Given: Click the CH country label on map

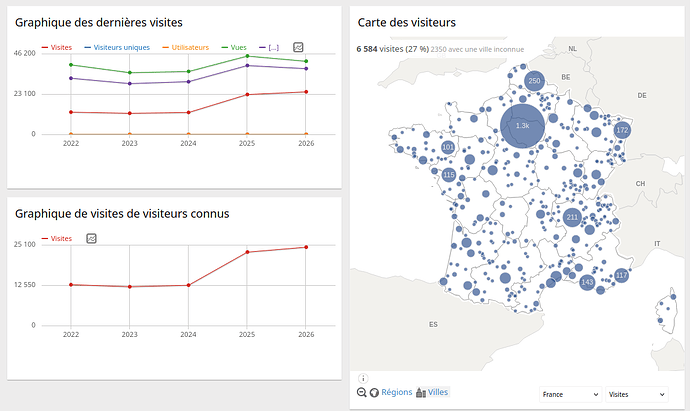Looking at the screenshot, I should [640, 183].
